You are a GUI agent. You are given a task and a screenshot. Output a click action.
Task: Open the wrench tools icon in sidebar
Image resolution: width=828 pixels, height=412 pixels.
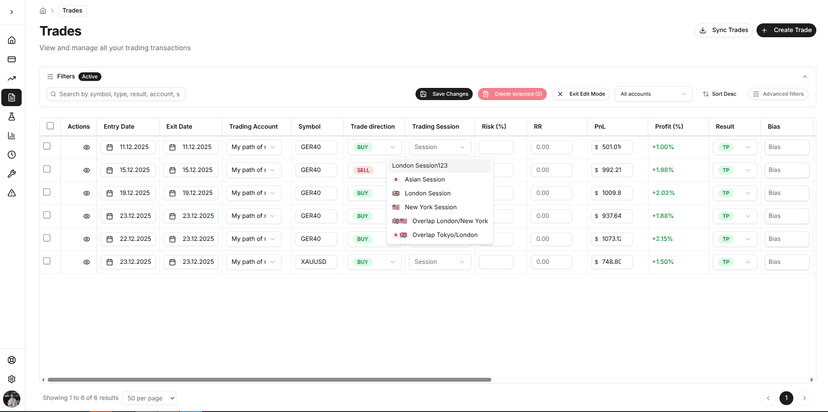click(x=12, y=174)
